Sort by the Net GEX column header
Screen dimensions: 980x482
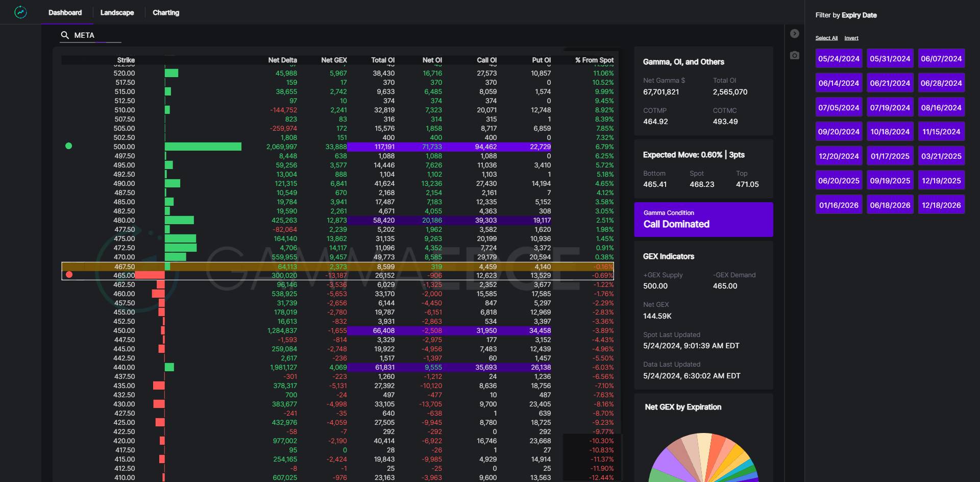(334, 60)
